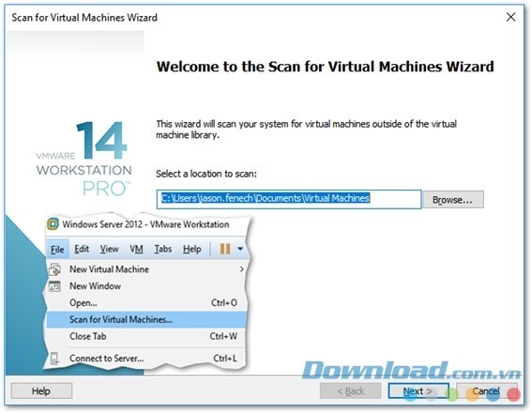Select New Window menu entry
Image resolution: width=532 pixels, height=413 pixels.
tap(145, 286)
